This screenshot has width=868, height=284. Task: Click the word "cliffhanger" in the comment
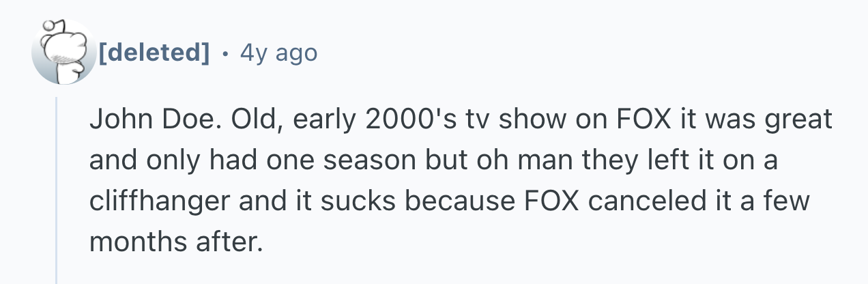[156, 201]
